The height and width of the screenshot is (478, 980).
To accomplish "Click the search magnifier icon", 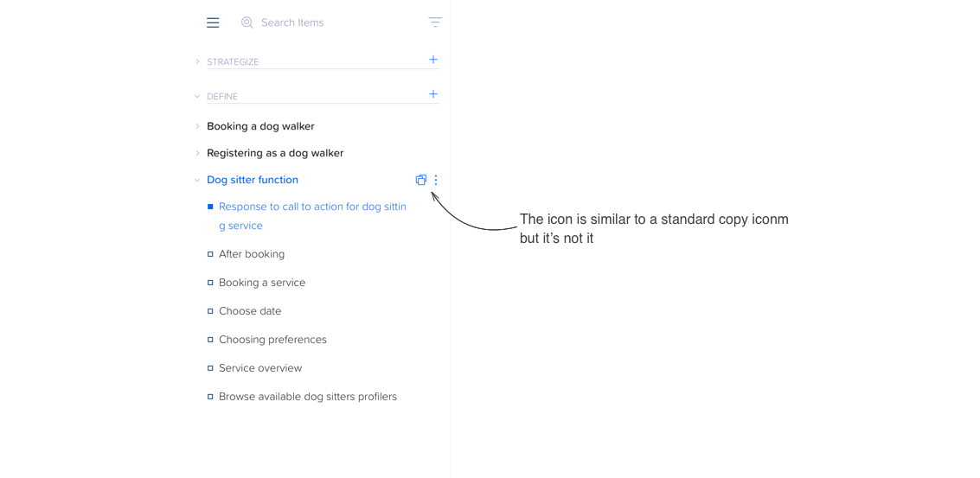I will tap(247, 22).
